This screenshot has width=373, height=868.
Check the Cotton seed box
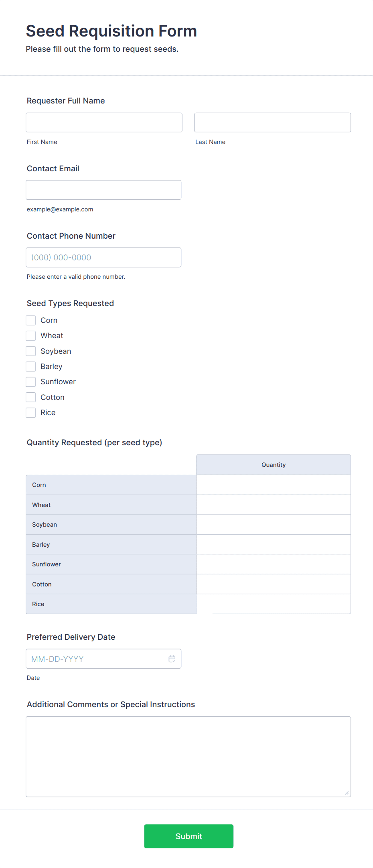click(31, 397)
